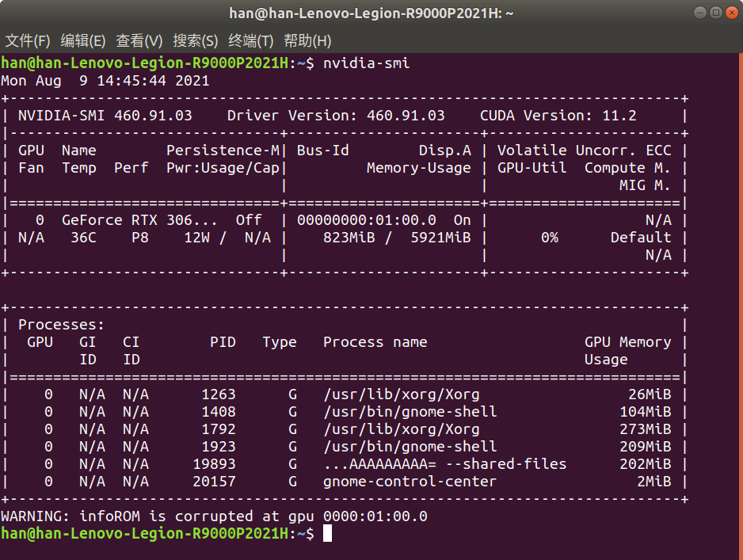Click the PID column header
Image resolution: width=743 pixels, height=560 pixels.
point(223,342)
